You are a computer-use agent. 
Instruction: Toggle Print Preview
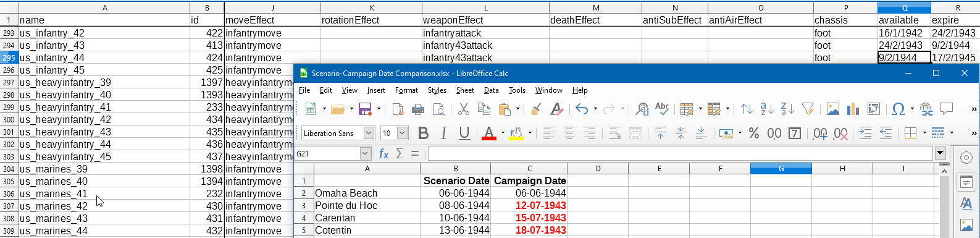click(439, 109)
